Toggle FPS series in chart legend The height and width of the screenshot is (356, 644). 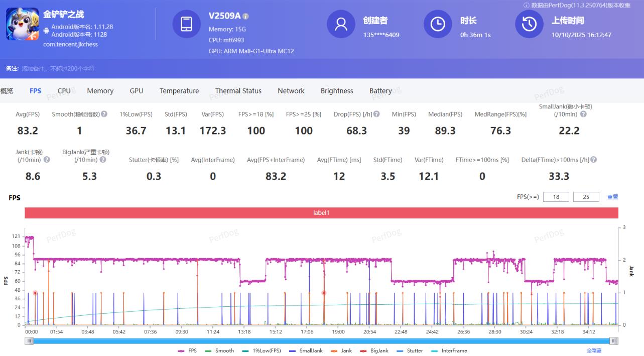coord(187,350)
